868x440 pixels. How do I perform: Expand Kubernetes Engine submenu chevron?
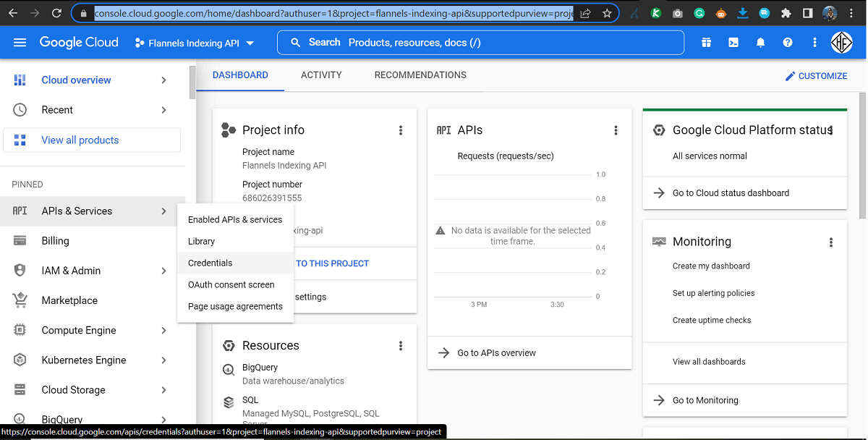[164, 360]
